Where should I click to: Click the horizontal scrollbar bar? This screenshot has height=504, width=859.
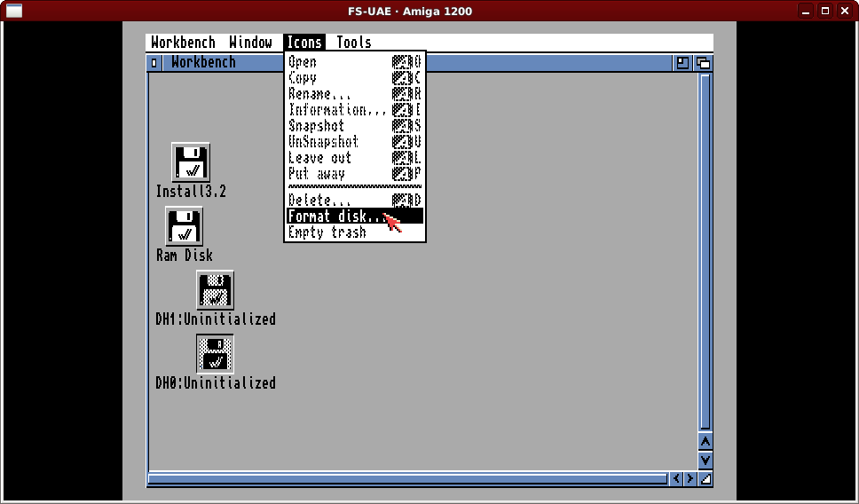[408, 479]
